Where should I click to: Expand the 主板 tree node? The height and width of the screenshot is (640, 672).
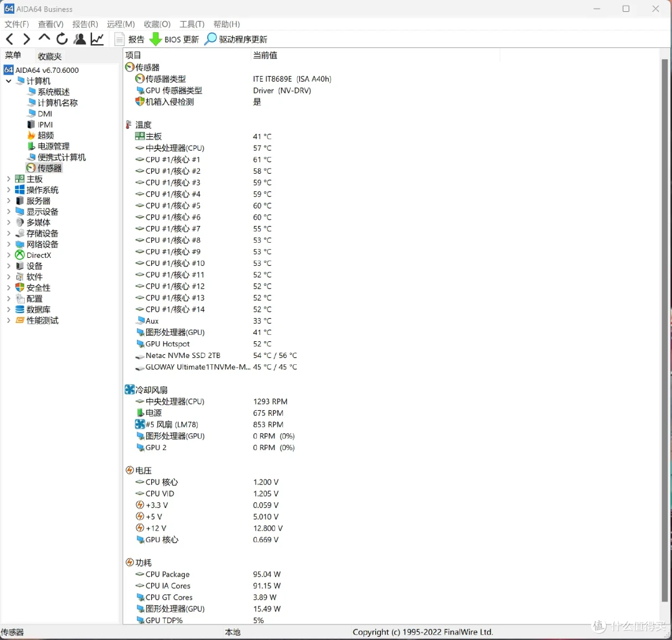point(8,179)
